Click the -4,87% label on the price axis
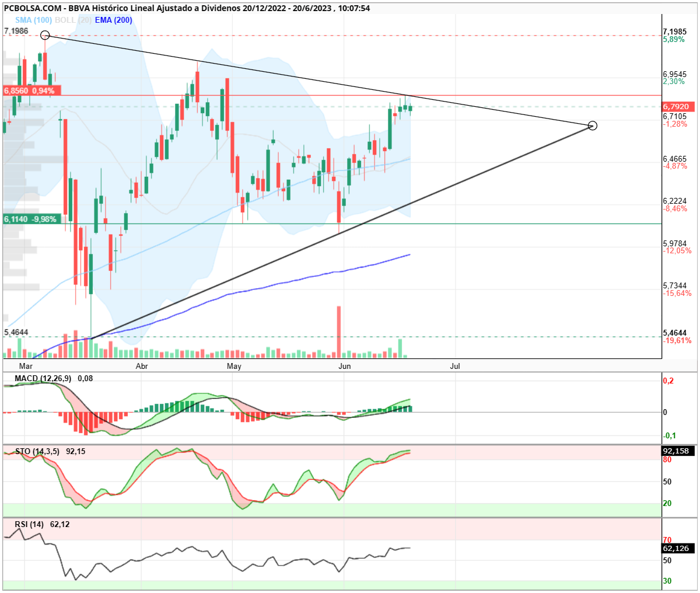 pyautogui.click(x=675, y=166)
